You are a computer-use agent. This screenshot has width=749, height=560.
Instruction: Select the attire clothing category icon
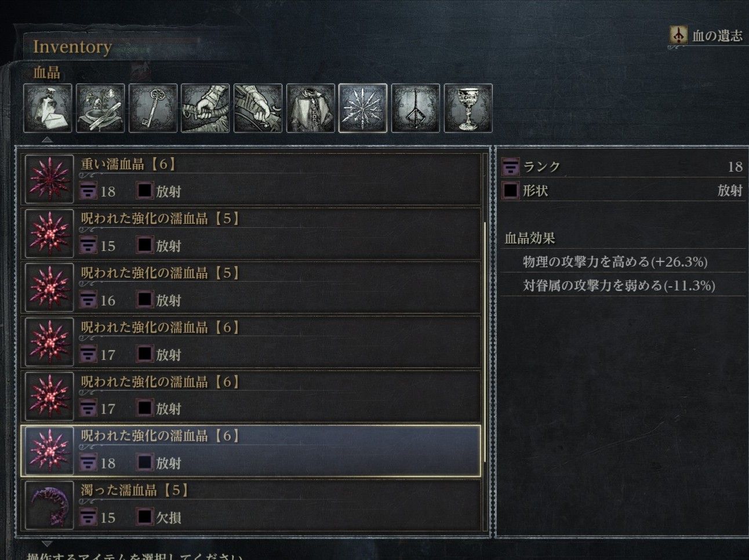click(x=311, y=108)
